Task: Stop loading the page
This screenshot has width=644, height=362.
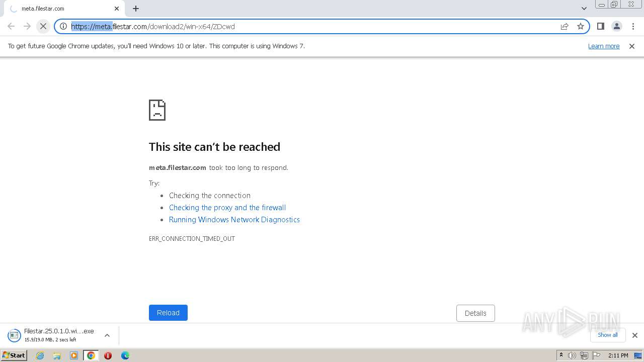Action: click(x=43, y=26)
